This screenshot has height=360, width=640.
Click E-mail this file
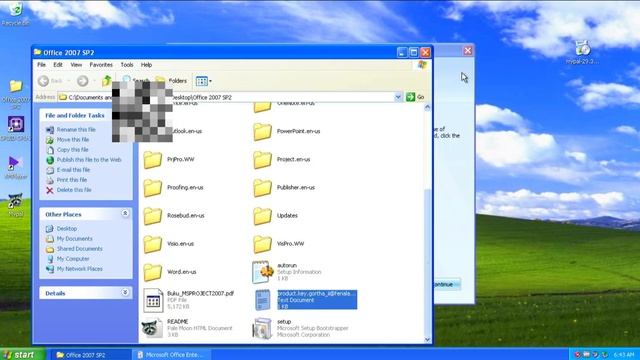[68, 170]
